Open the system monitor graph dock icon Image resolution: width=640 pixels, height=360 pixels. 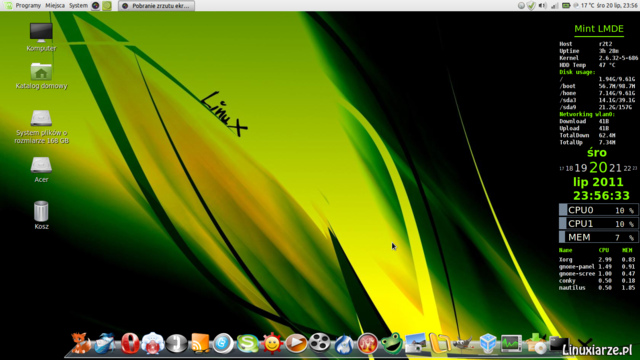point(511,343)
